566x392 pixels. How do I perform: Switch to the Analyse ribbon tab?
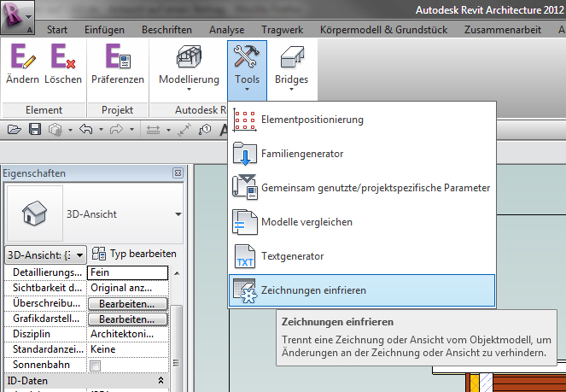(227, 30)
